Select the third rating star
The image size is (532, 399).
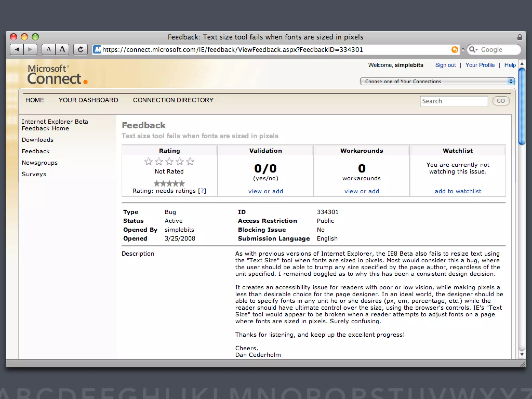coord(169,162)
